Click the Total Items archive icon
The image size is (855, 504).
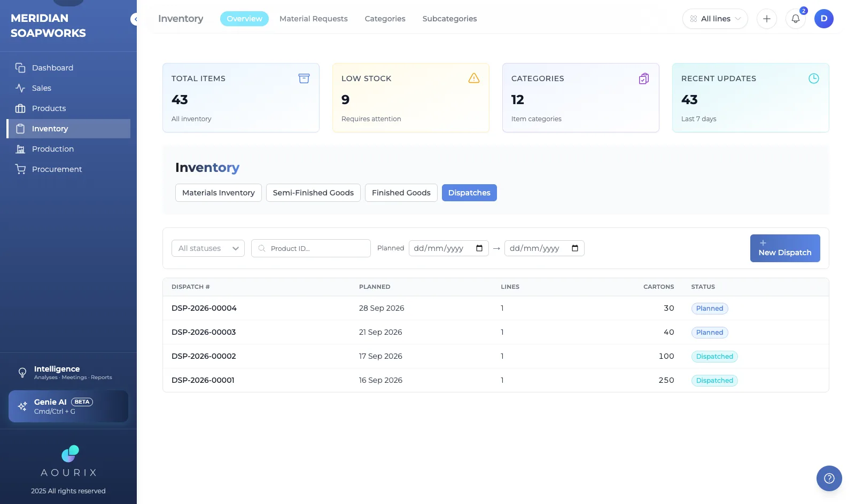[x=304, y=78]
